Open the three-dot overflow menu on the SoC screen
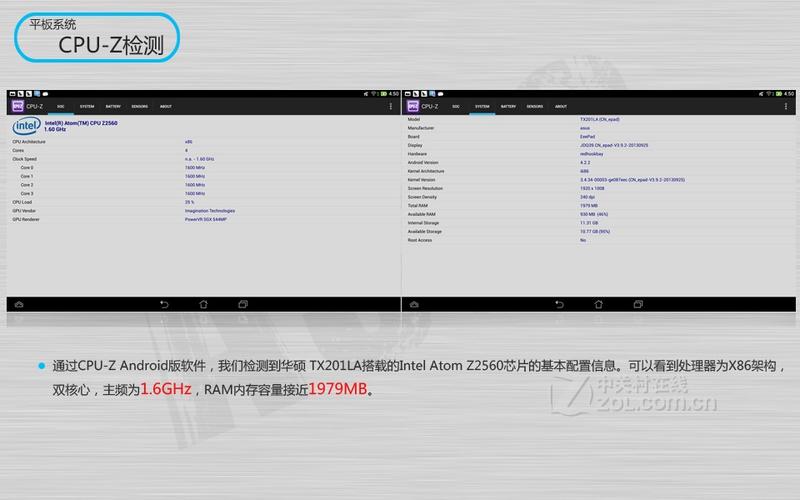 pos(391,106)
